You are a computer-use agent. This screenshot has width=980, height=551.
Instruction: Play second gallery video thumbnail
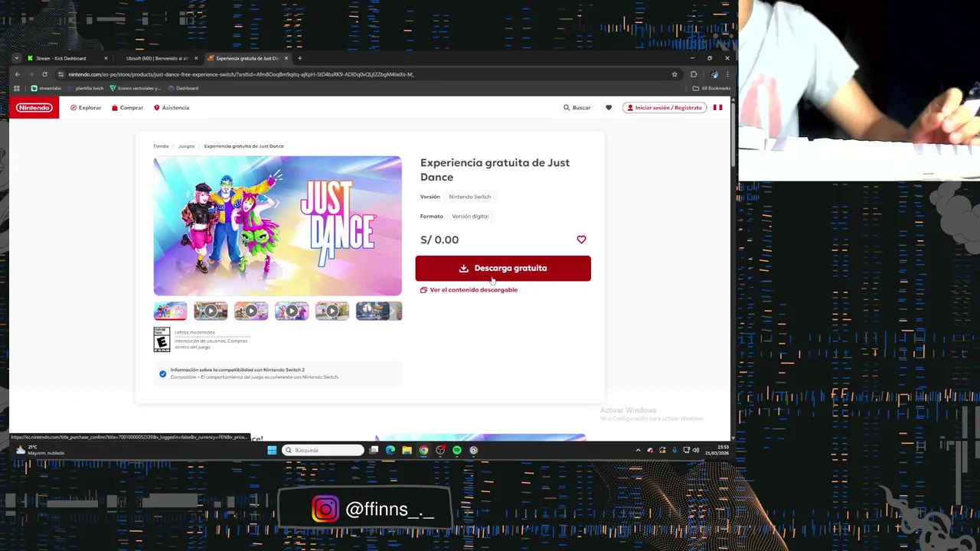point(211,311)
